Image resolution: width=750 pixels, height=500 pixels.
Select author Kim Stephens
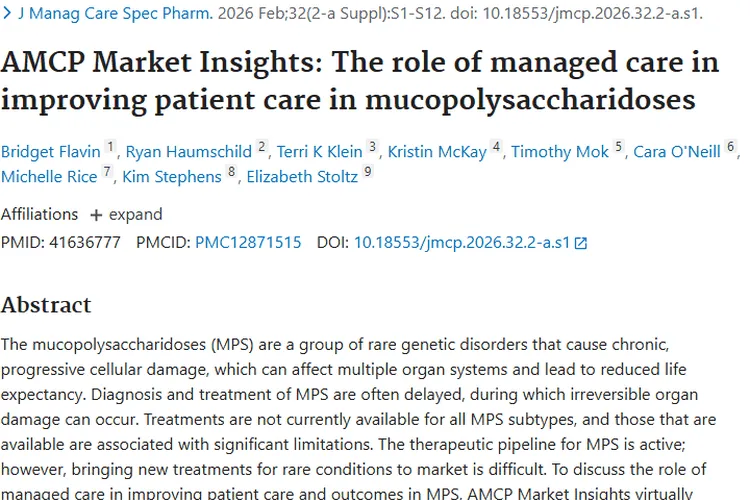(x=174, y=177)
